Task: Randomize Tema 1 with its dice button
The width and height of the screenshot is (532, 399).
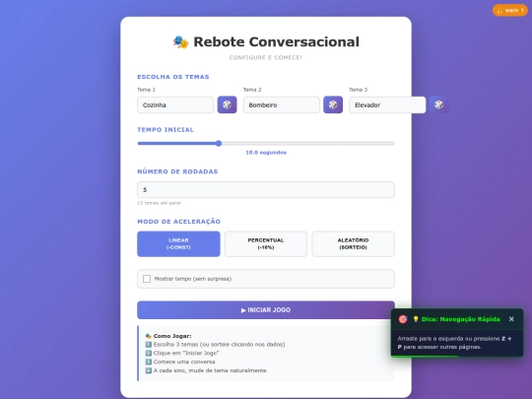Action: pyautogui.click(x=227, y=104)
